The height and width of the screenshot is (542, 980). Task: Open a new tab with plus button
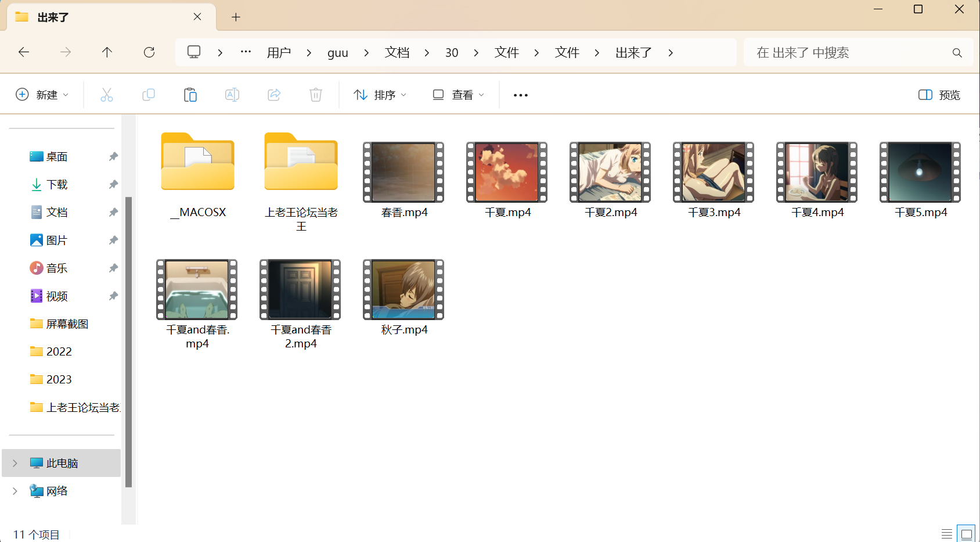click(236, 17)
